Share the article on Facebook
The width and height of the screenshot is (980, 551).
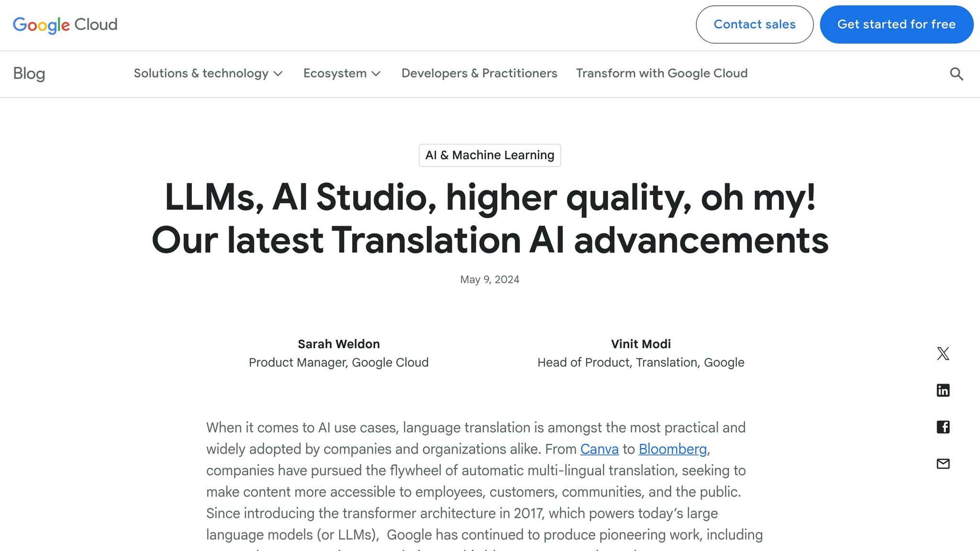click(x=943, y=427)
